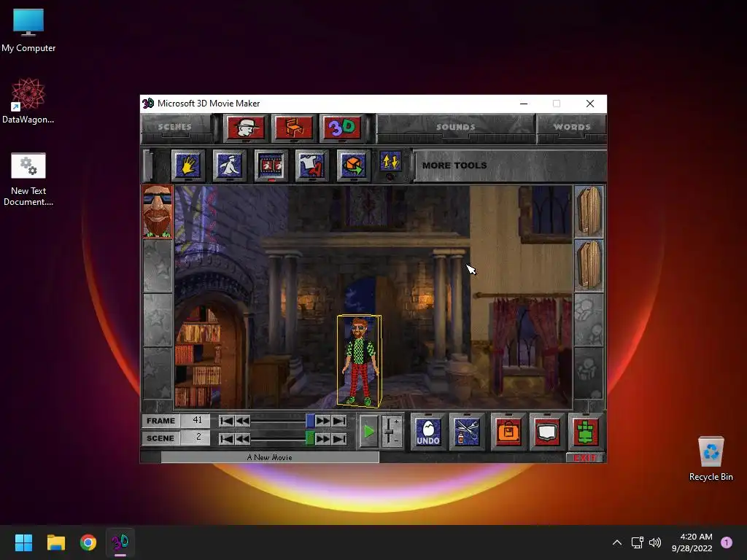Viewport: 747px width, 560px height.
Task: Open the Actors browser with hat icon
Action: pyautogui.click(x=246, y=128)
